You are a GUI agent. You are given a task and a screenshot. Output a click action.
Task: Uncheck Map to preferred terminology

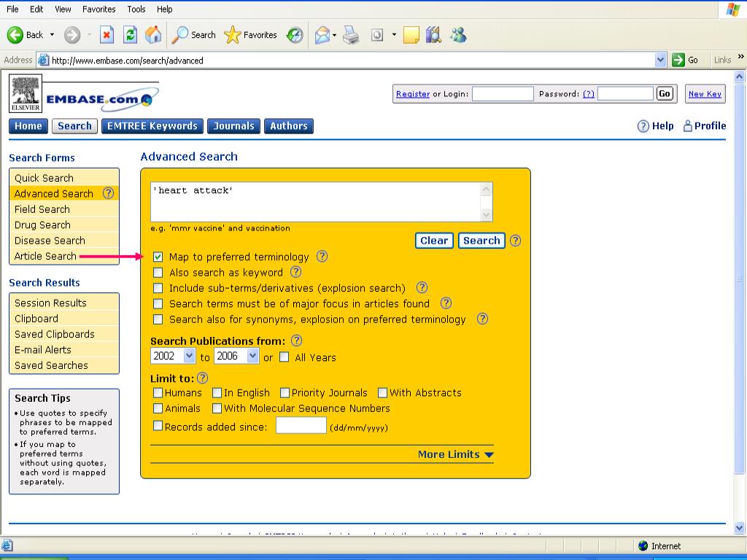pyautogui.click(x=158, y=257)
